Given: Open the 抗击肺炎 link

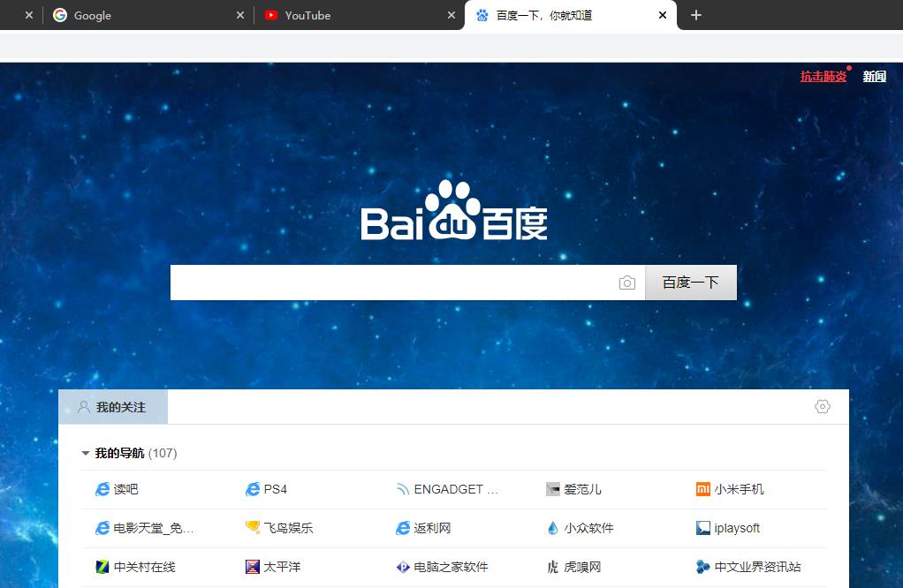Looking at the screenshot, I should (823, 76).
